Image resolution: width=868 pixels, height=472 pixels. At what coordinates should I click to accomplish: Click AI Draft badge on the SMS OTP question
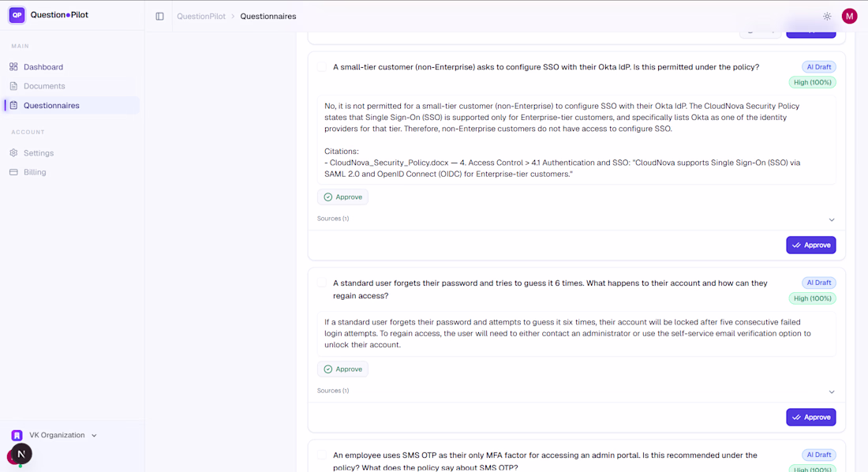coord(819,455)
